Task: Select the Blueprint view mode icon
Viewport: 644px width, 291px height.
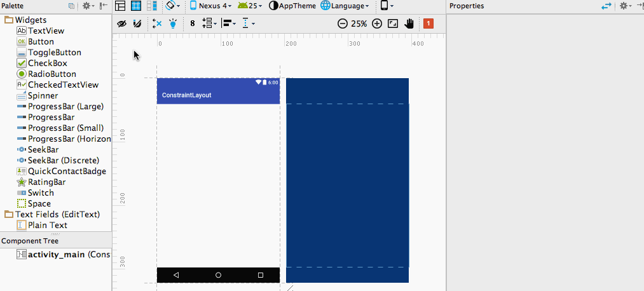Action: [x=136, y=6]
